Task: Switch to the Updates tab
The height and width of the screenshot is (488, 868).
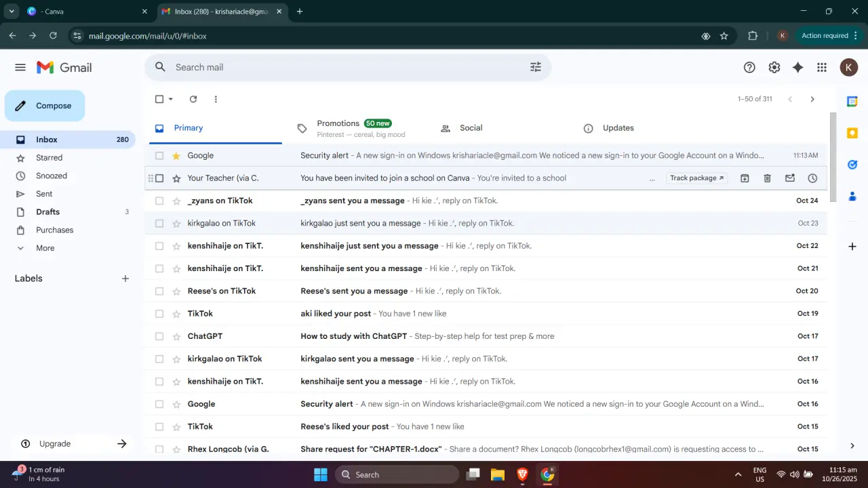Action: click(x=644, y=128)
